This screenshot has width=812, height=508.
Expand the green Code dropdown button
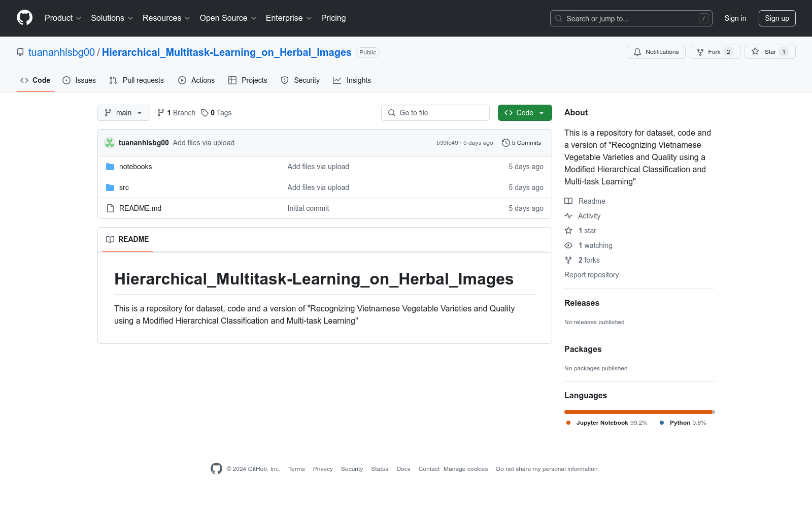tap(525, 113)
